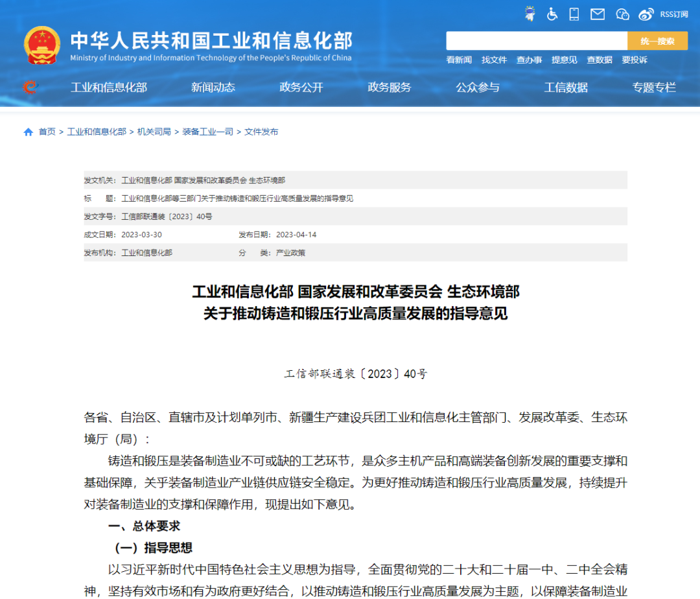Click the 标题 metadata row text

[237, 198]
